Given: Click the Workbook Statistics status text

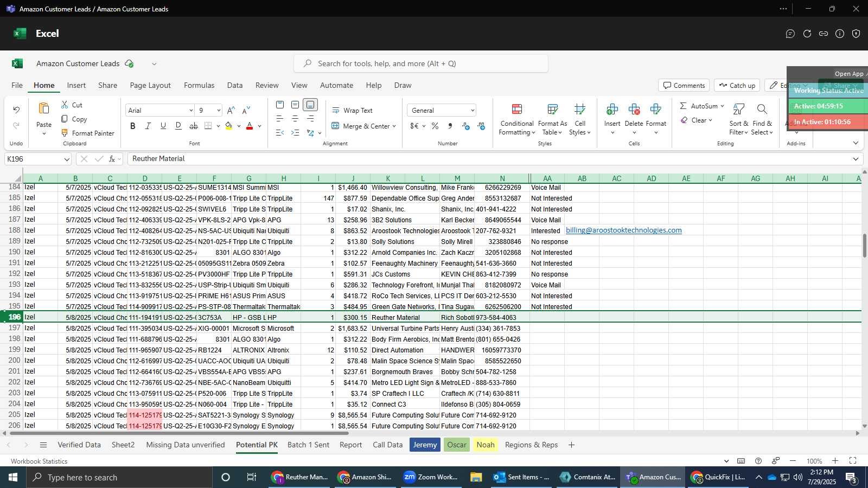Looking at the screenshot, I should (x=39, y=461).
